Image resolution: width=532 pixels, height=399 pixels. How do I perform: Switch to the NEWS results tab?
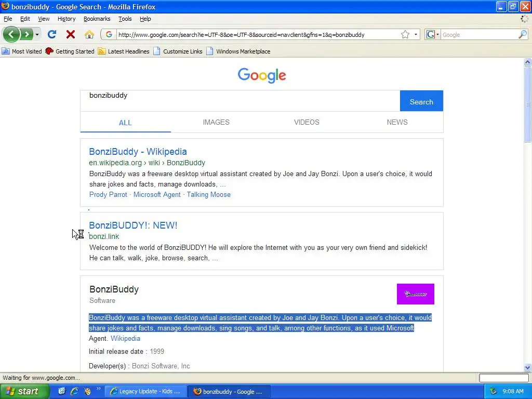click(397, 122)
